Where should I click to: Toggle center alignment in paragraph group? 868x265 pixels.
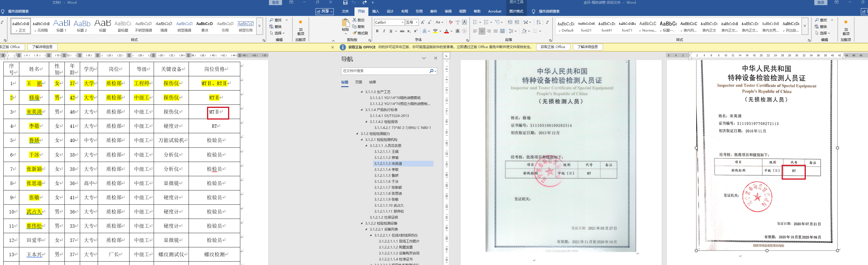click(482, 31)
